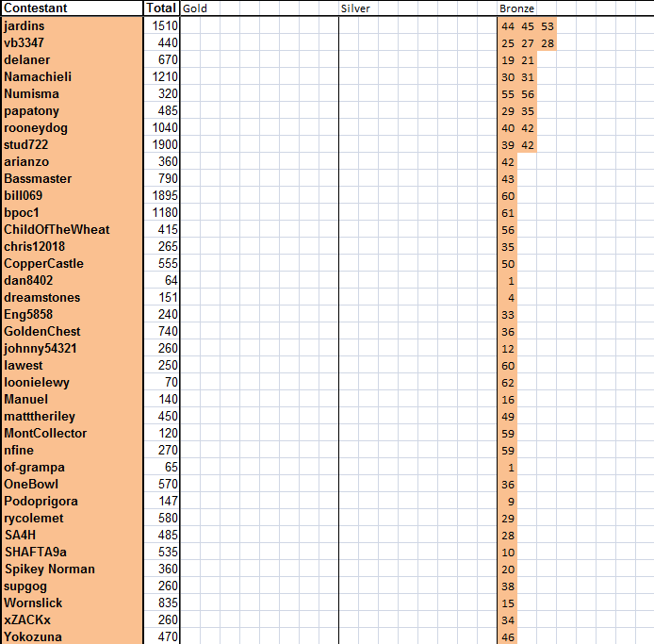
Task: Select the OneBowl name cell
Action: 73,484
